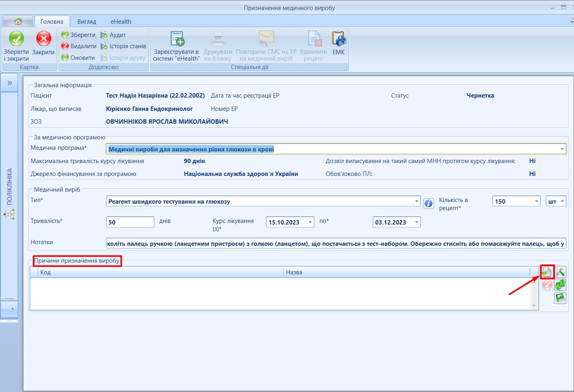Click the disabled red delete-reason icon
This screenshot has width=574, height=392.
tap(547, 285)
